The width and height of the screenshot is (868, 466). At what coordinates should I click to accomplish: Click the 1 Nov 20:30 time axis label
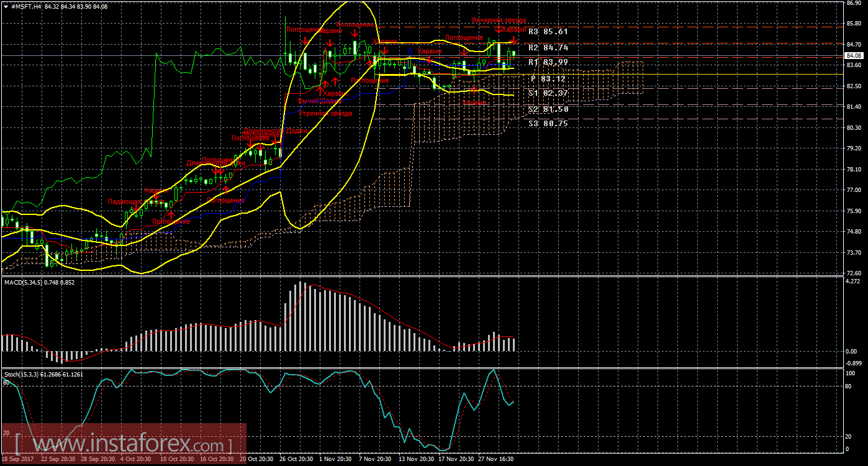[335, 459]
